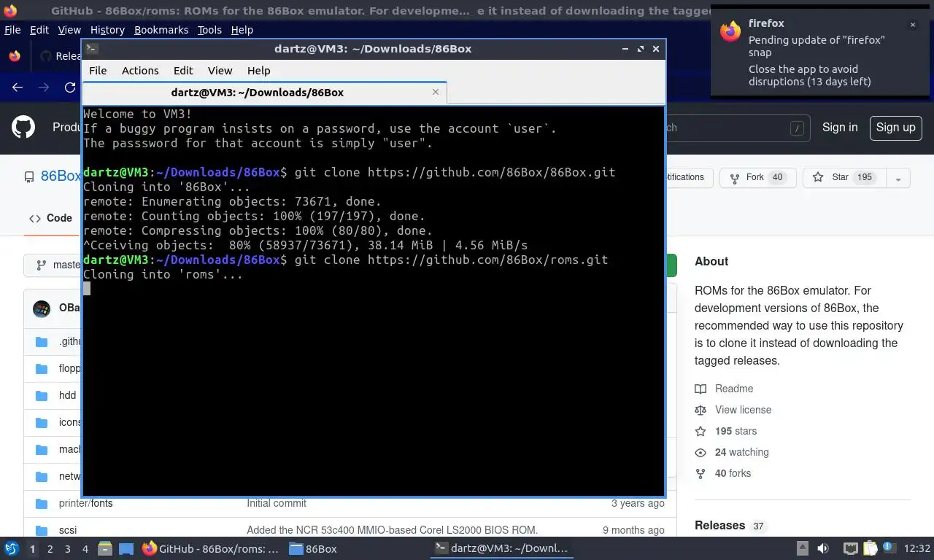Open the terminal's Help menu
Screen dimensions: 934x560
[x=259, y=71]
